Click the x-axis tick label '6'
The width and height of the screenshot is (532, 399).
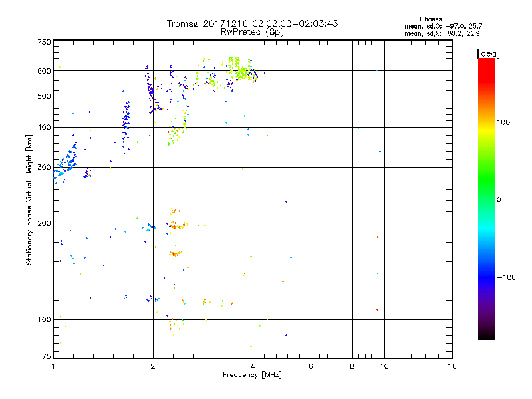pos(311,366)
